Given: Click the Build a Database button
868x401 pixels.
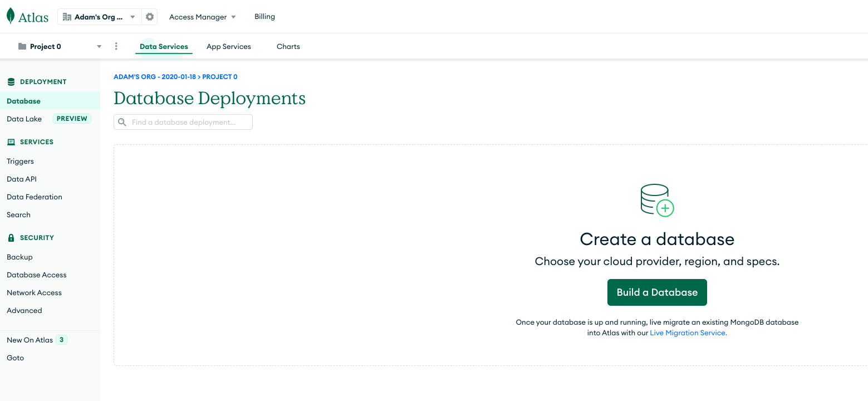Looking at the screenshot, I should [657, 292].
